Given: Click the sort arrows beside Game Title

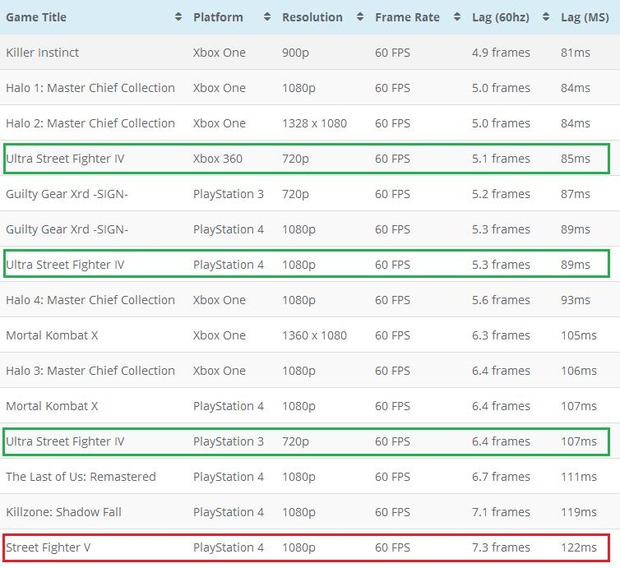Looking at the screenshot, I should coord(178,17).
